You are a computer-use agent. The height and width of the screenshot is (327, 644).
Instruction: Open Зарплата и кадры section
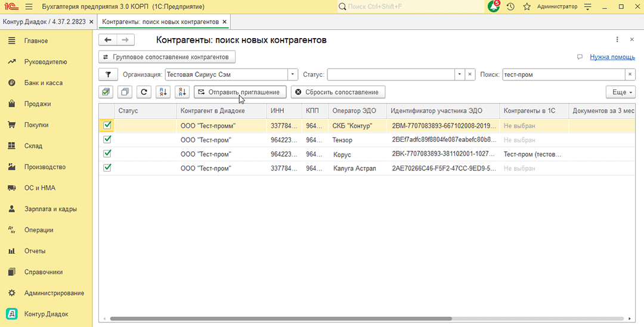click(46, 209)
